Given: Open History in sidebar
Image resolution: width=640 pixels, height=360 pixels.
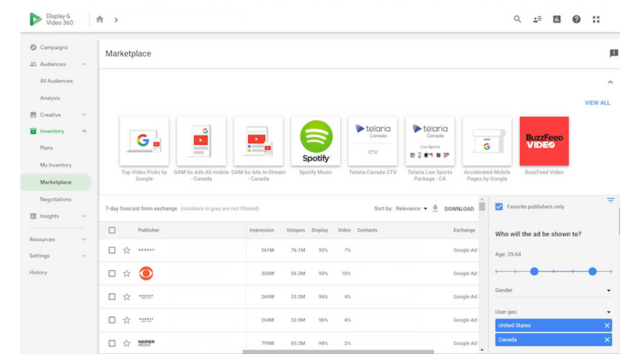Looking at the screenshot, I should [38, 272].
